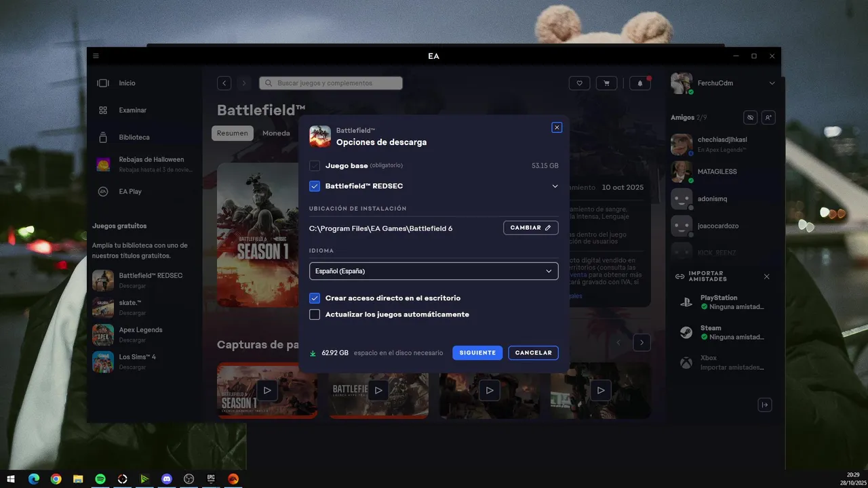Play the Season 1 trailer video thumbnail
This screenshot has height=488, width=868.
267,390
